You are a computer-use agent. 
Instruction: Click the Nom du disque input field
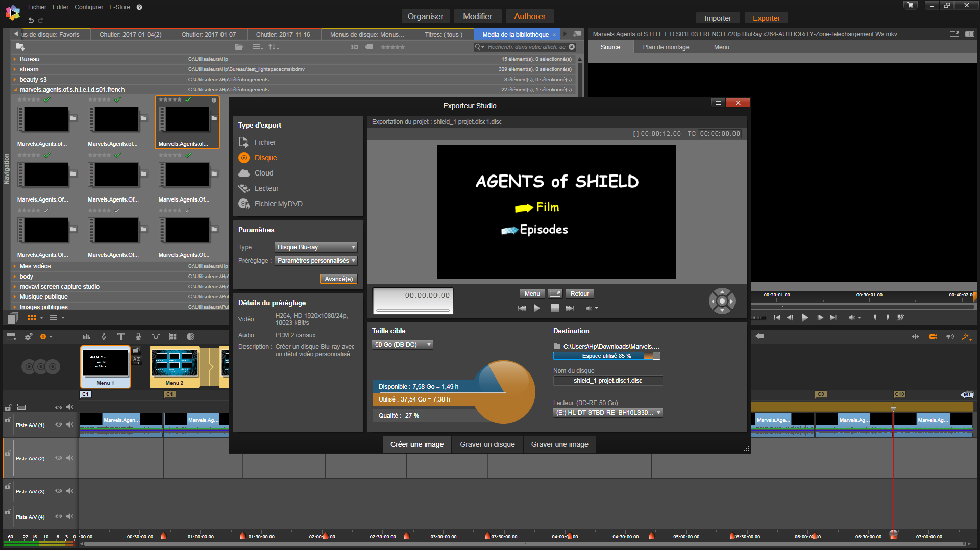608,381
